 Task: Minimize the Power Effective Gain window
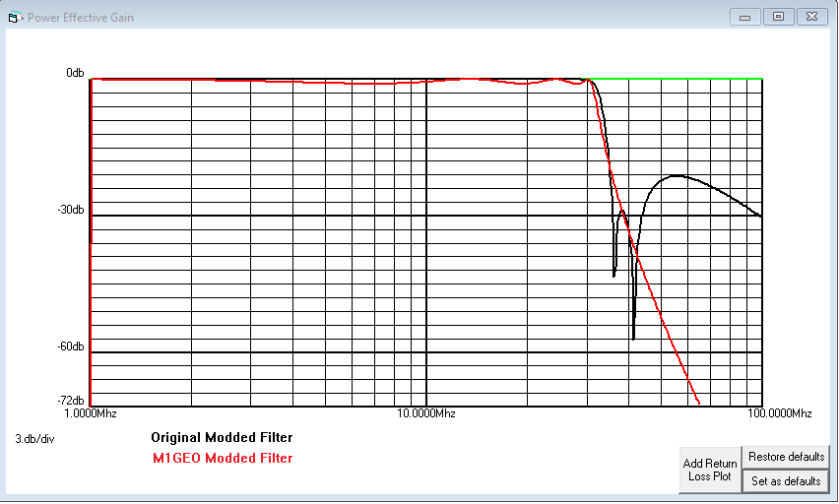point(744,17)
